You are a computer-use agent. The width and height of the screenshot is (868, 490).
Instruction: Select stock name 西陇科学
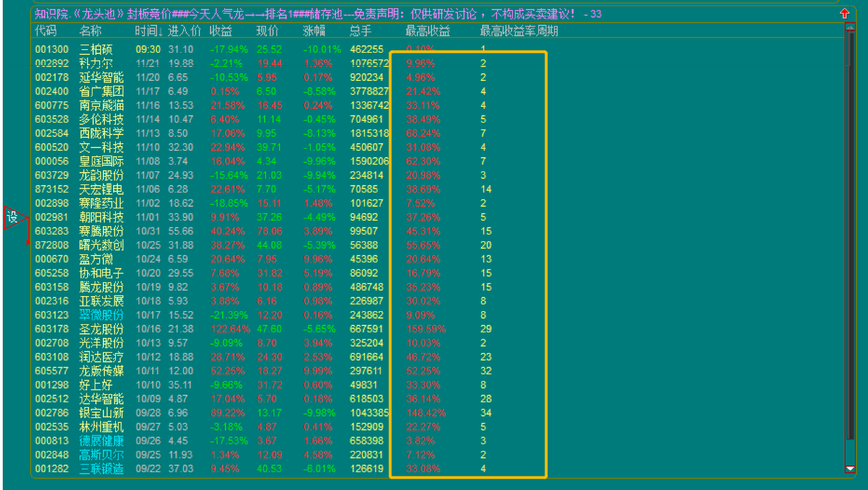click(x=101, y=133)
